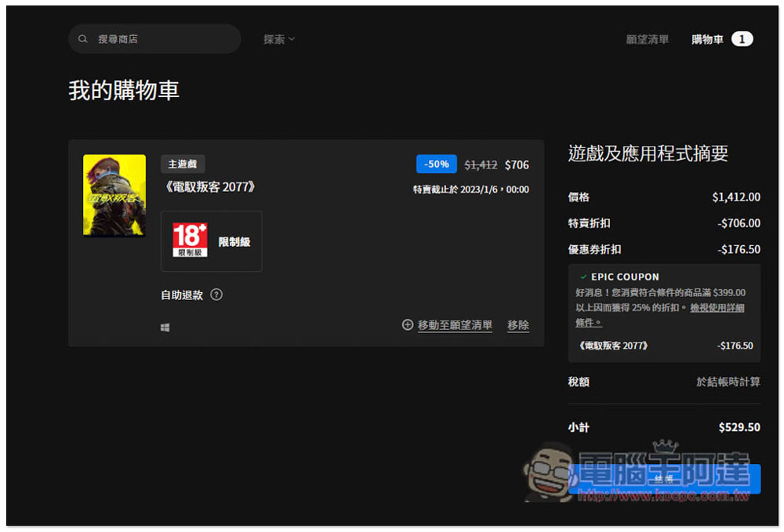
Task: Click the 結帳 checkout button
Action: (x=665, y=479)
